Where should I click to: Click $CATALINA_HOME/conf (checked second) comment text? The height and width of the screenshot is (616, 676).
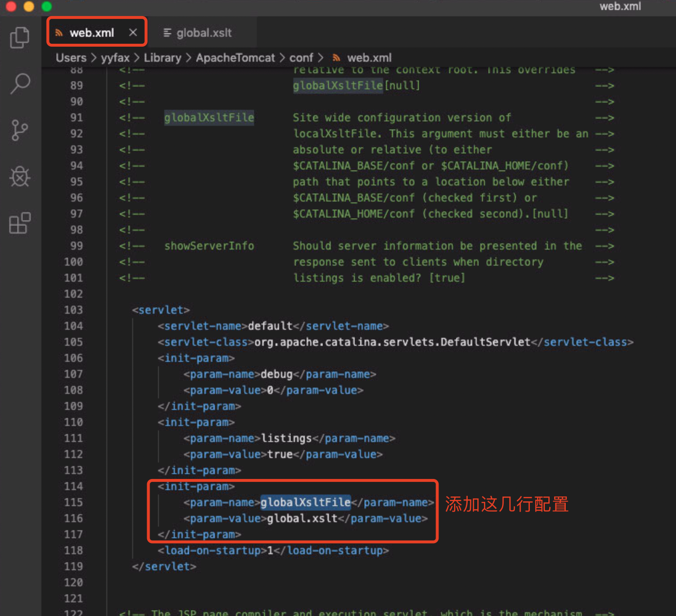(430, 214)
